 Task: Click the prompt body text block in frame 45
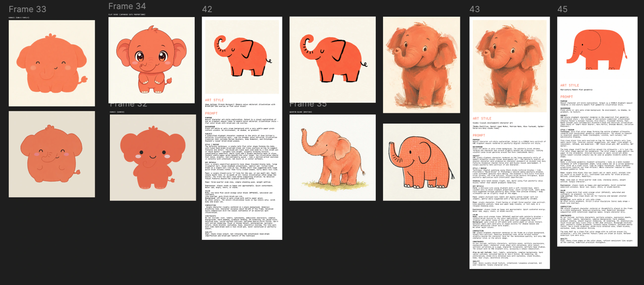point(597,172)
